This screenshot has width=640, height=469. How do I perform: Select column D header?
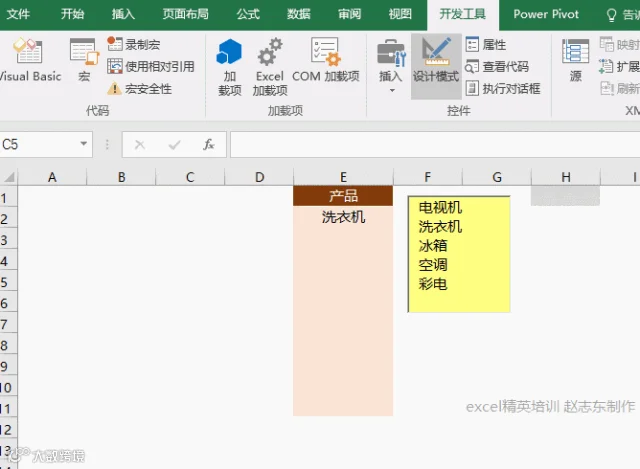pyautogui.click(x=259, y=177)
